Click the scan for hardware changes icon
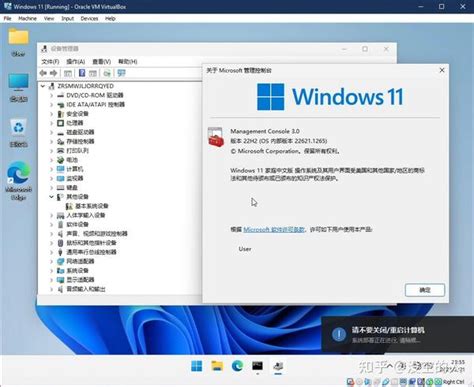 pyautogui.click(x=107, y=73)
